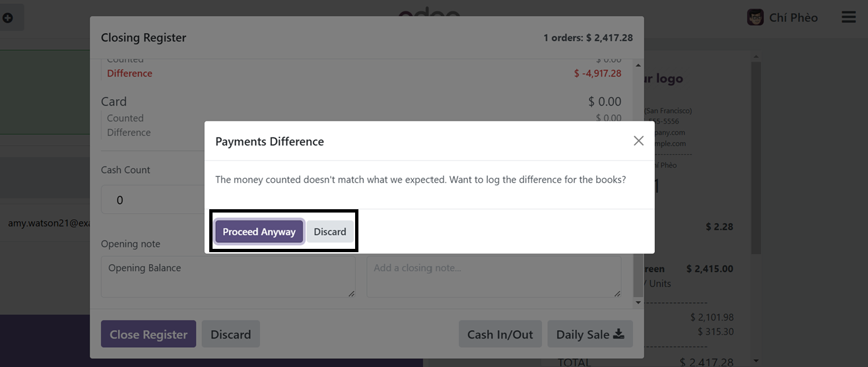Discard the payments difference dialog

point(330,232)
